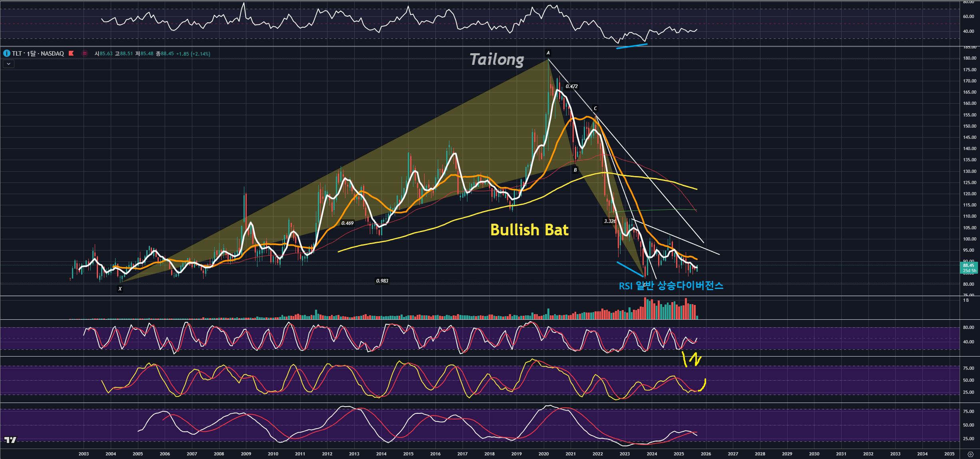Click the TradingView logo in bottom-left

tap(10, 440)
